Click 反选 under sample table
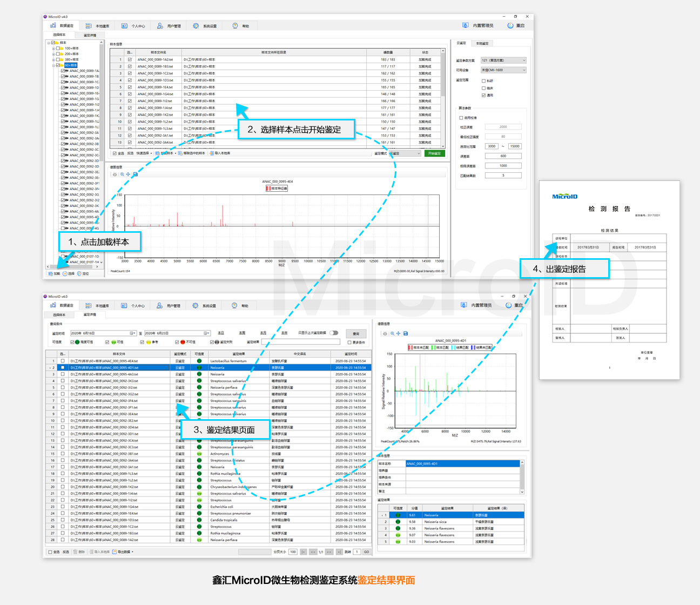Viewport: 700px width, 605px height. (x=130, y=153)
